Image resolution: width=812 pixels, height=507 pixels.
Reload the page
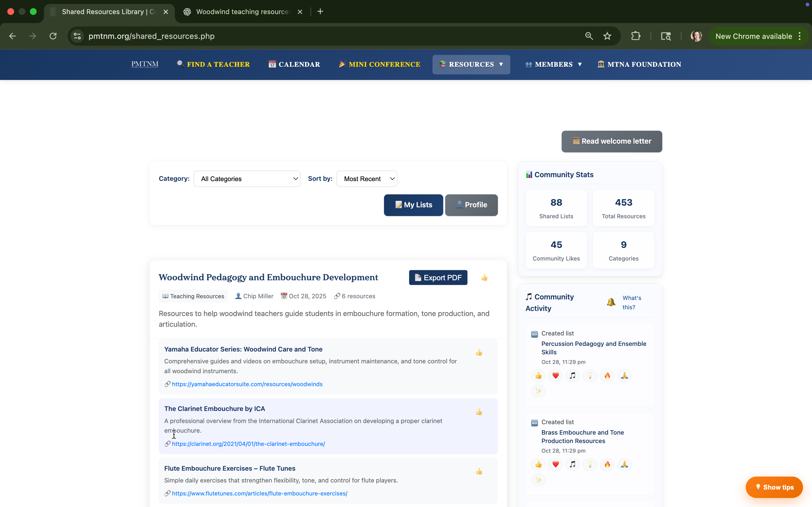point(53,36)
